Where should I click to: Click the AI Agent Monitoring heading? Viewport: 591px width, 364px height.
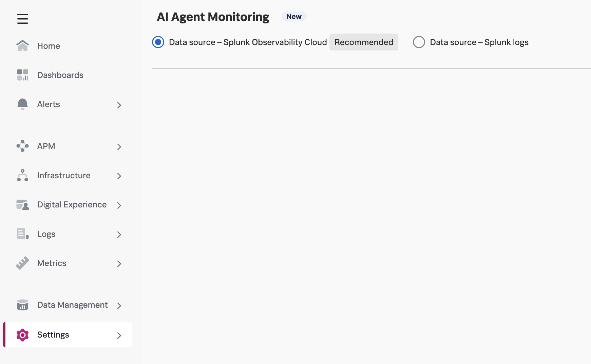(213, 17)
